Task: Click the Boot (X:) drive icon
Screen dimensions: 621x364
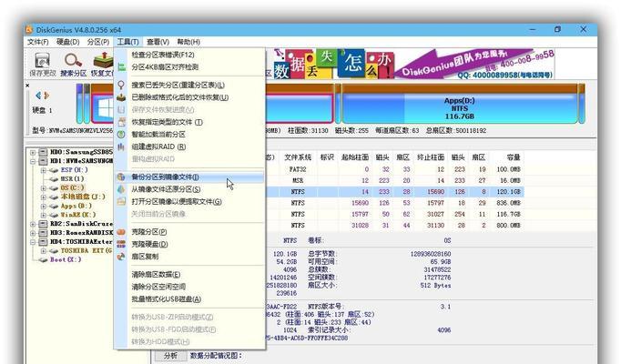Action: pos(43,259)
